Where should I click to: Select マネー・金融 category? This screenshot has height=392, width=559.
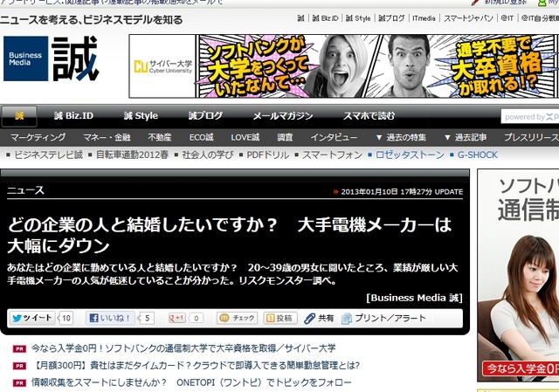[107, 138]
